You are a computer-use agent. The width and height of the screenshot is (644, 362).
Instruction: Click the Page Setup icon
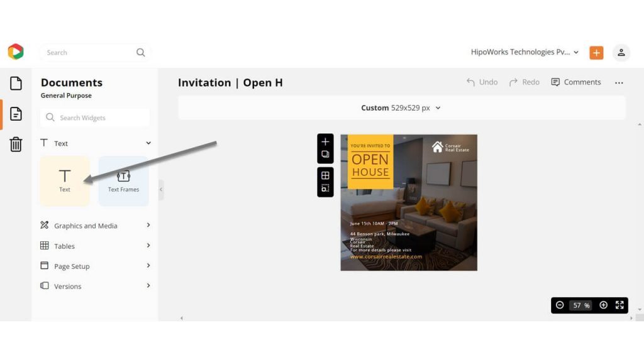tap(45, 265)
